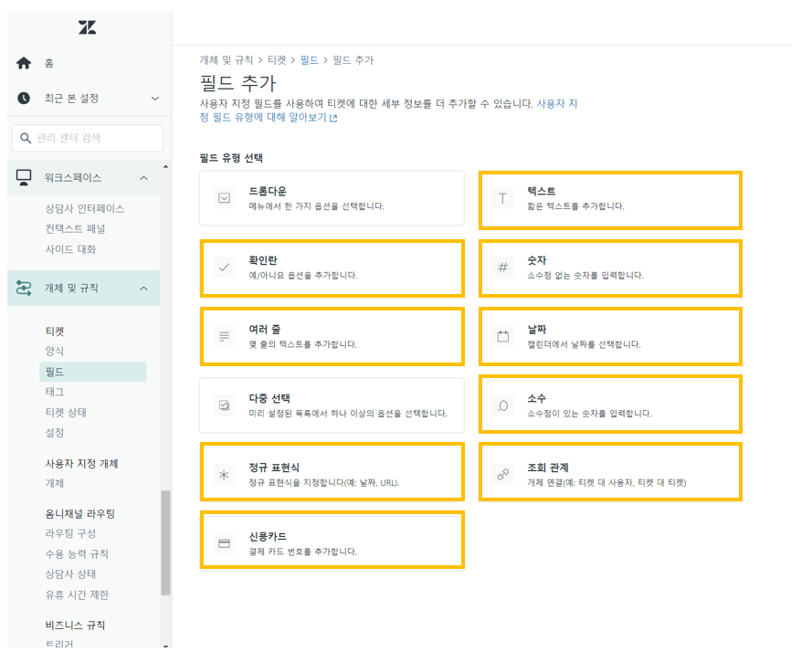
Task: Select the 드롭다운 field type icon
Action: tap(224, 199)
